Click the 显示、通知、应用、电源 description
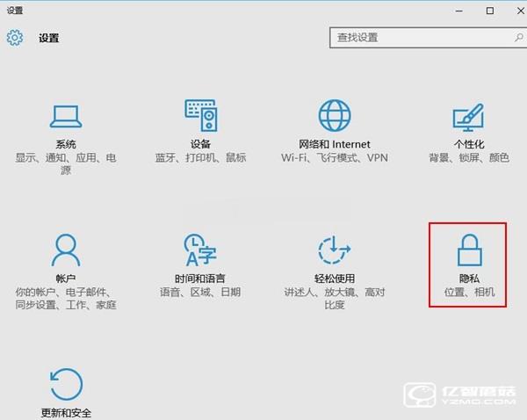Screen dimensions: 527x420 (x=66, y=163)
